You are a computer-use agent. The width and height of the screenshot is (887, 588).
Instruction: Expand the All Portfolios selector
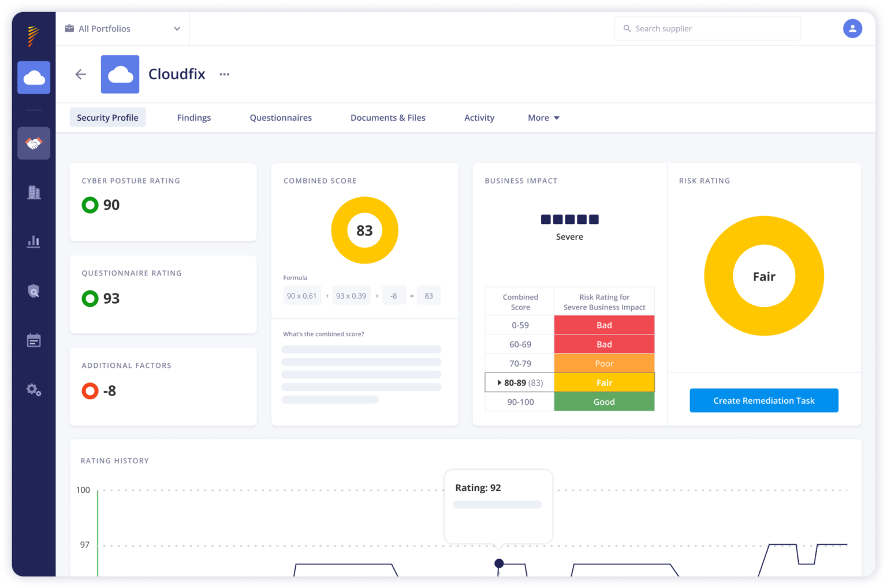pos(122,28)
